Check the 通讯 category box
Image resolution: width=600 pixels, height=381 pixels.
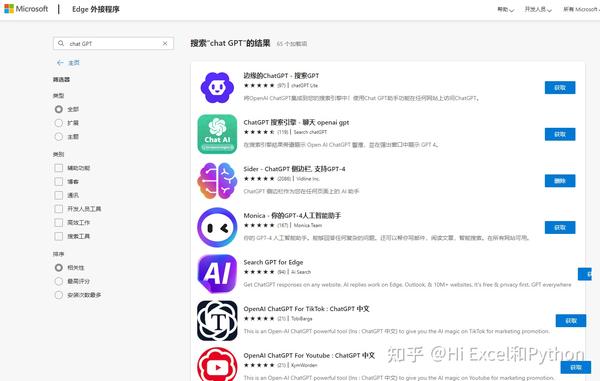[x=59, y=195]
